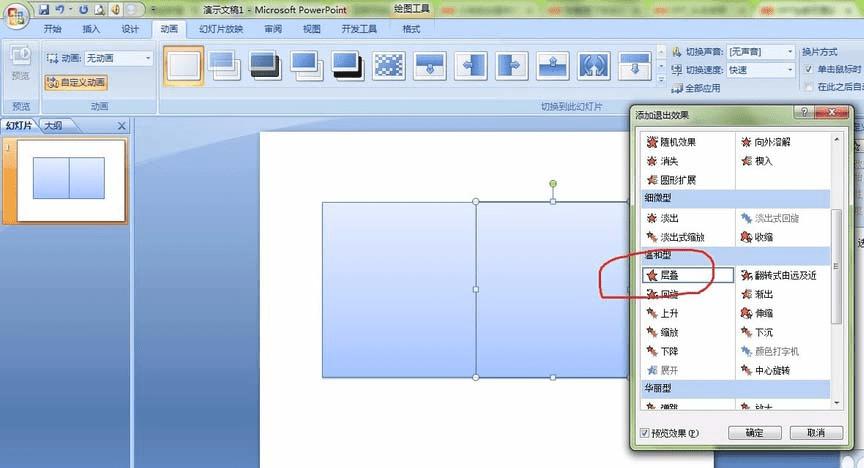
Task: Open the Undo history dropdown arrow
Action: click(x=71, y=9)
